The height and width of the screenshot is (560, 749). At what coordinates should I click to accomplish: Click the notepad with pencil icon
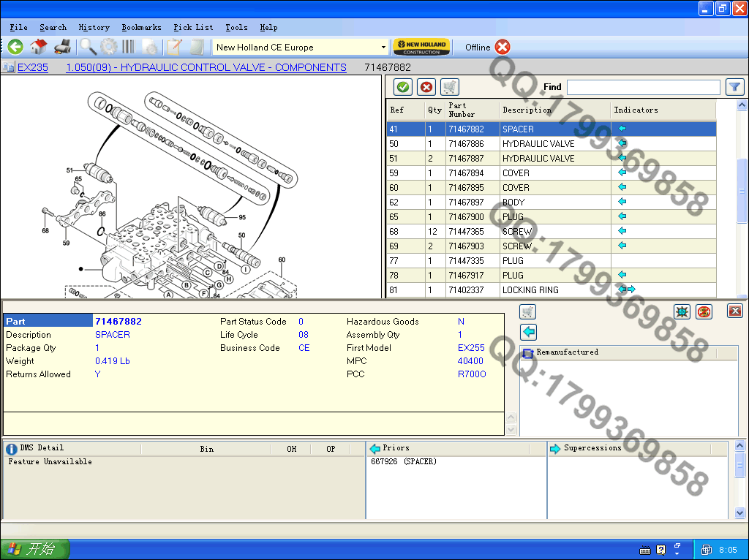tap(174, 48)
